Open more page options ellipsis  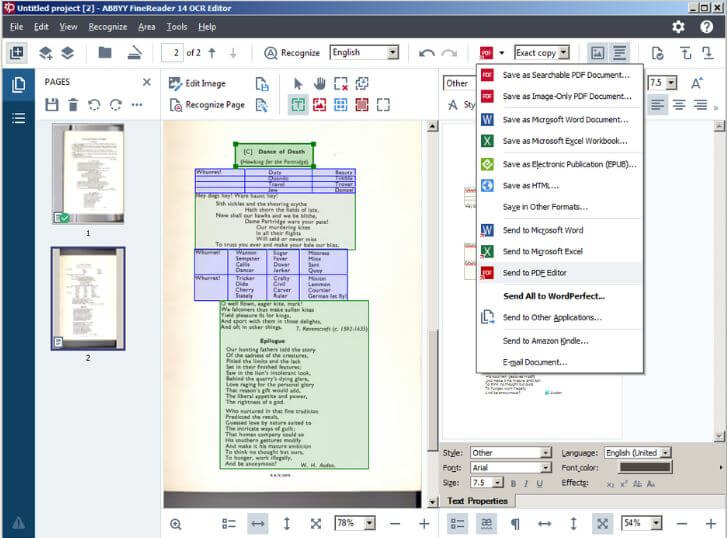pyautogui.click(x=137, y=105)
